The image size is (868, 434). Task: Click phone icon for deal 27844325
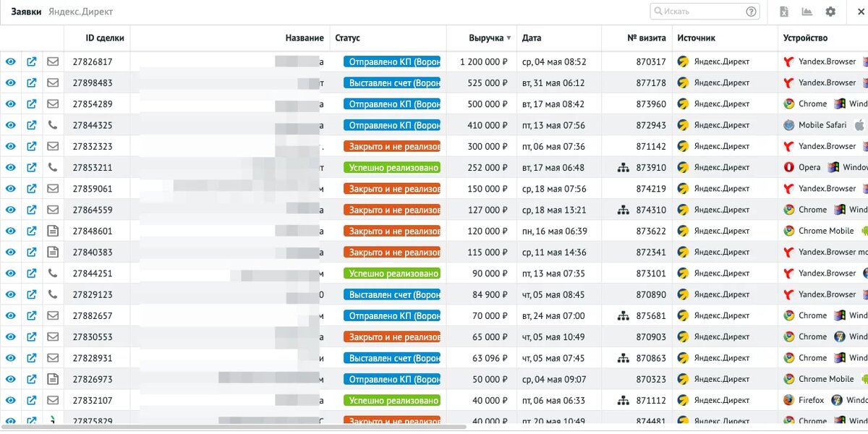click(x=53, y=125)
